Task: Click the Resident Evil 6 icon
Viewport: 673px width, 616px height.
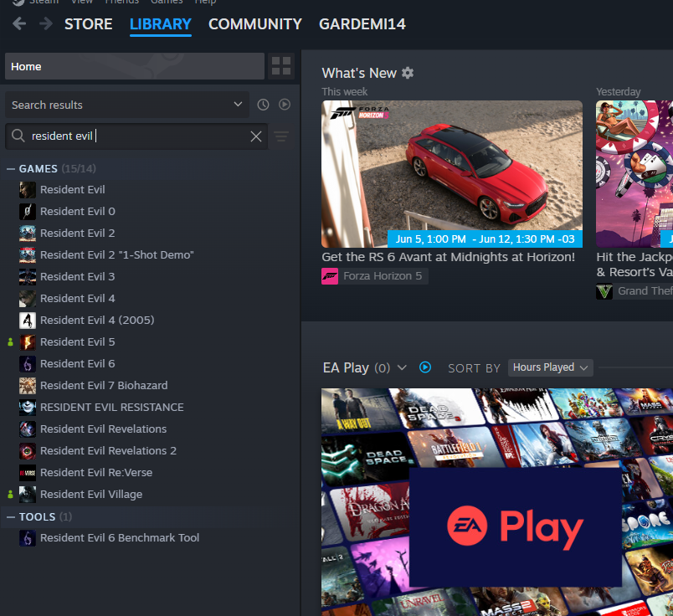Action: click(28, 363)
